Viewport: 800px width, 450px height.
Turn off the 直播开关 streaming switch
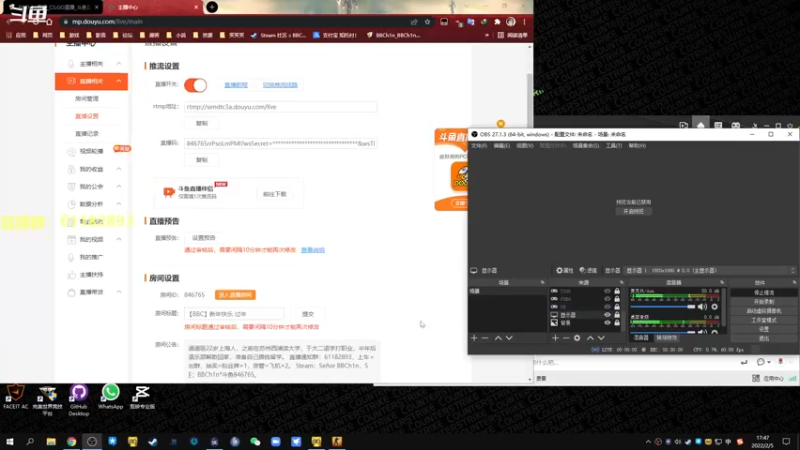[195, 85]
